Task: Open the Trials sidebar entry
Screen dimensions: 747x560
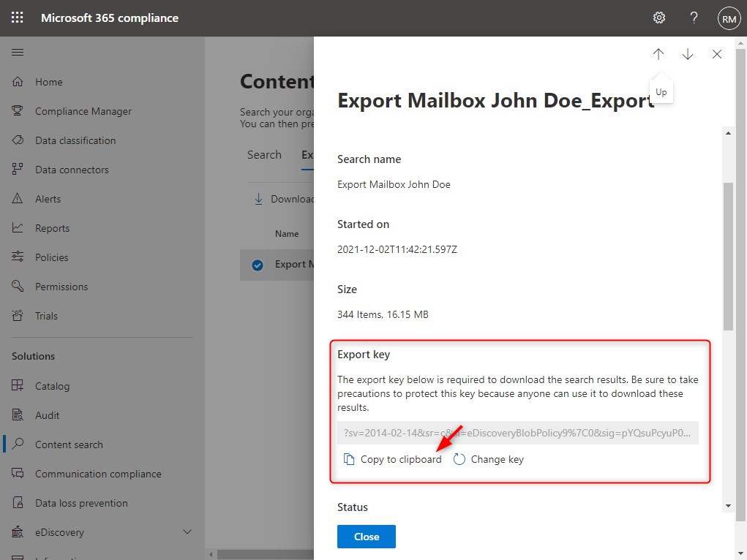Action: (x=46, y=317)
